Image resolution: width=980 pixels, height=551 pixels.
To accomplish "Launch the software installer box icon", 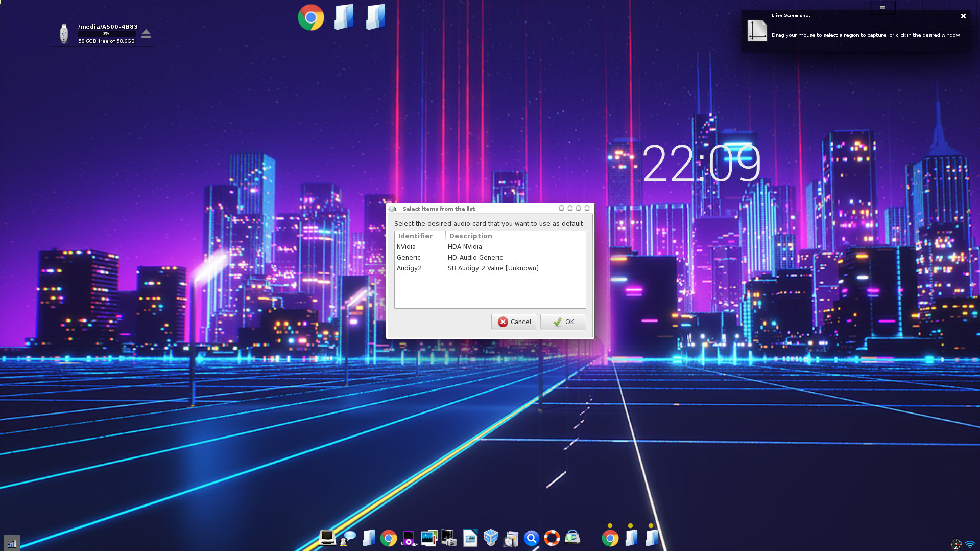I will coord(511,538).
